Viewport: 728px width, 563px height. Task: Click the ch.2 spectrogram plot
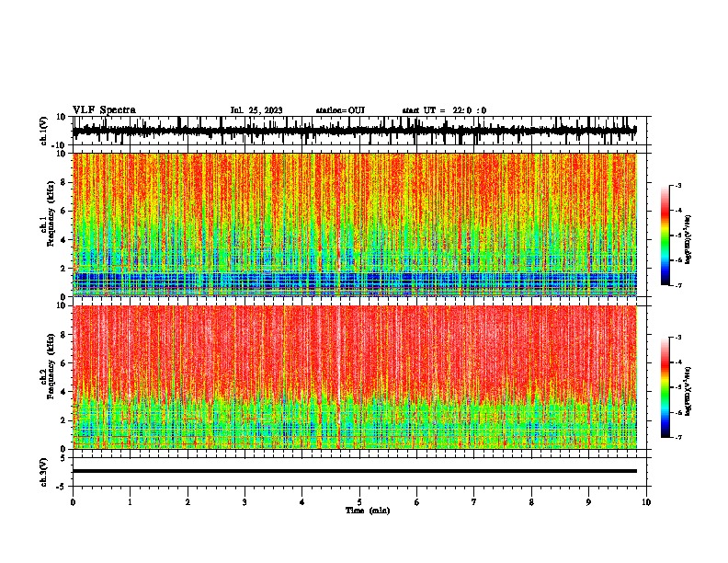(355, 377)
